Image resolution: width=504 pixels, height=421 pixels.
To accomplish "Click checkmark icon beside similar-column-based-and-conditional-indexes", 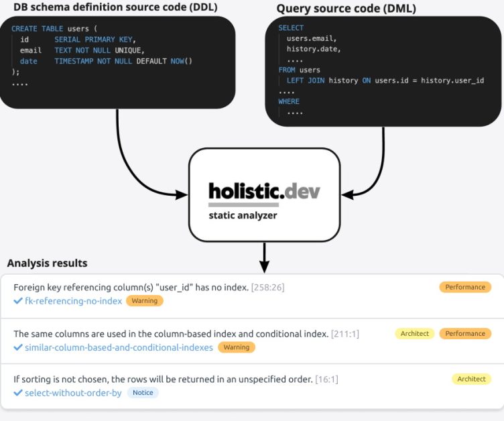I will click(18, 348).
